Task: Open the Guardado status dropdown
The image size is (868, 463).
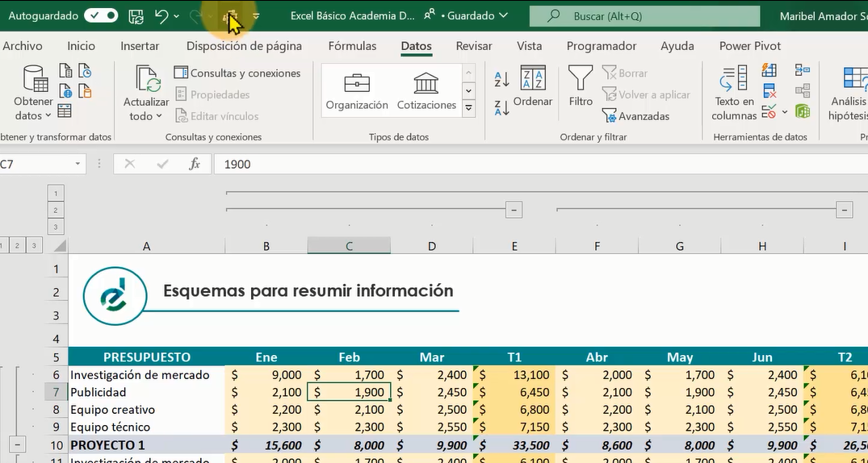Action: click(x=478, y=16)
